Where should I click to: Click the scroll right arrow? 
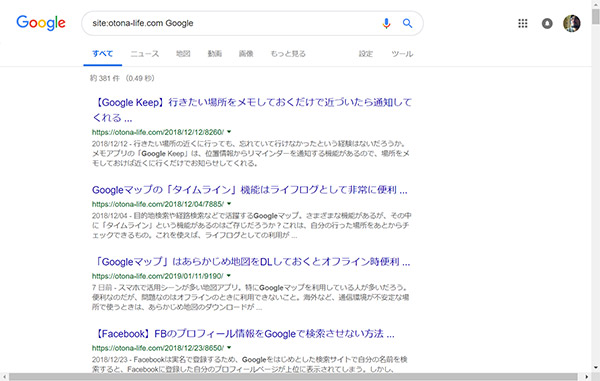coord(587,377)
